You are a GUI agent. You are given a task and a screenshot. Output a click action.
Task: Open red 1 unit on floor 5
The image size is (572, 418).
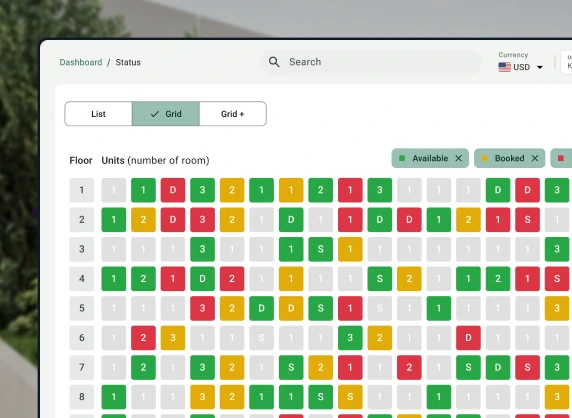(350, 308)
